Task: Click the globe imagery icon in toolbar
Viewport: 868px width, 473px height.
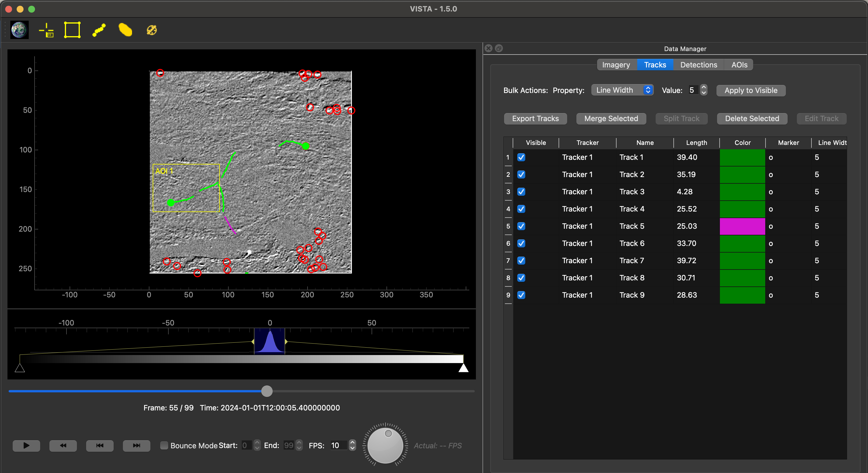Action: tap(19, 30)
